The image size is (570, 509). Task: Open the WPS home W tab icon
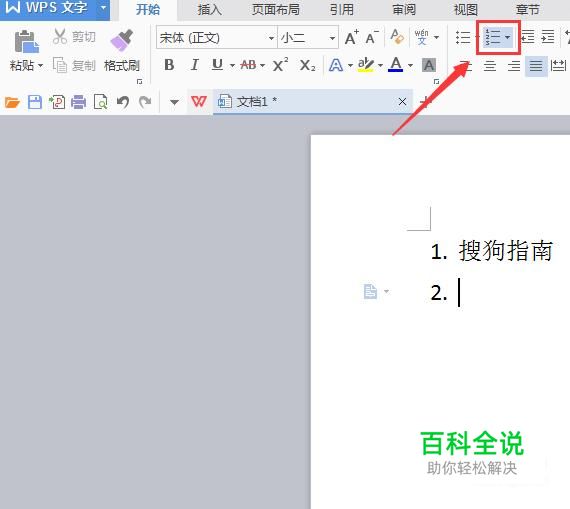[x=199, y=101]
